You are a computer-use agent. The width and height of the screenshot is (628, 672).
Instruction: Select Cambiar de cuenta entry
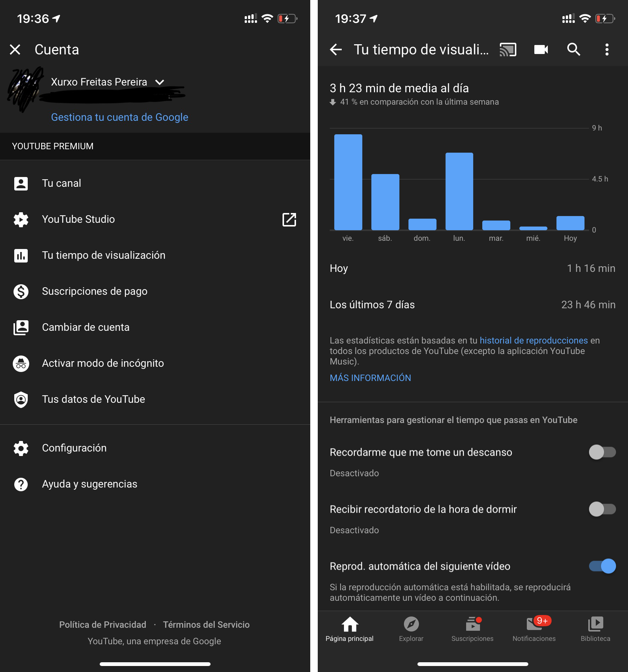click(155, 327)
